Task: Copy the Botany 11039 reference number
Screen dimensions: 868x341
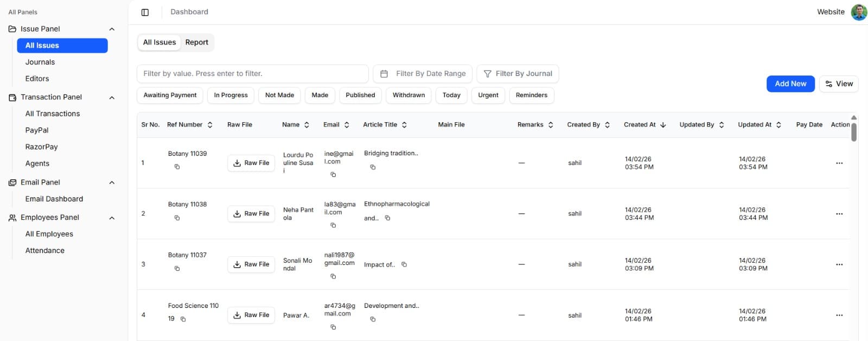Action: (177, 167)
